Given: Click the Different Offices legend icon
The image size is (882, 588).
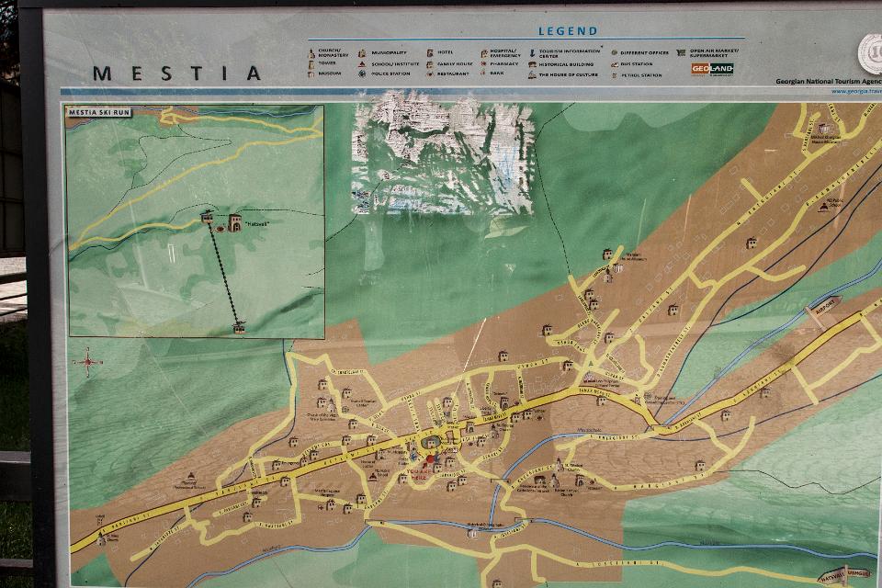Looking at the screenshot, I should 615,52.
